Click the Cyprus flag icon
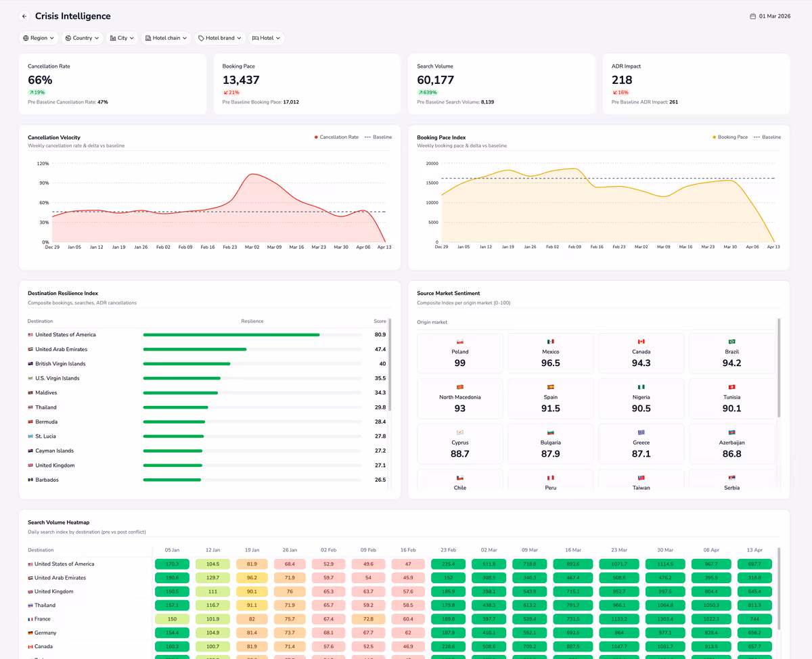Screen dimensions: 812x659 460,432
